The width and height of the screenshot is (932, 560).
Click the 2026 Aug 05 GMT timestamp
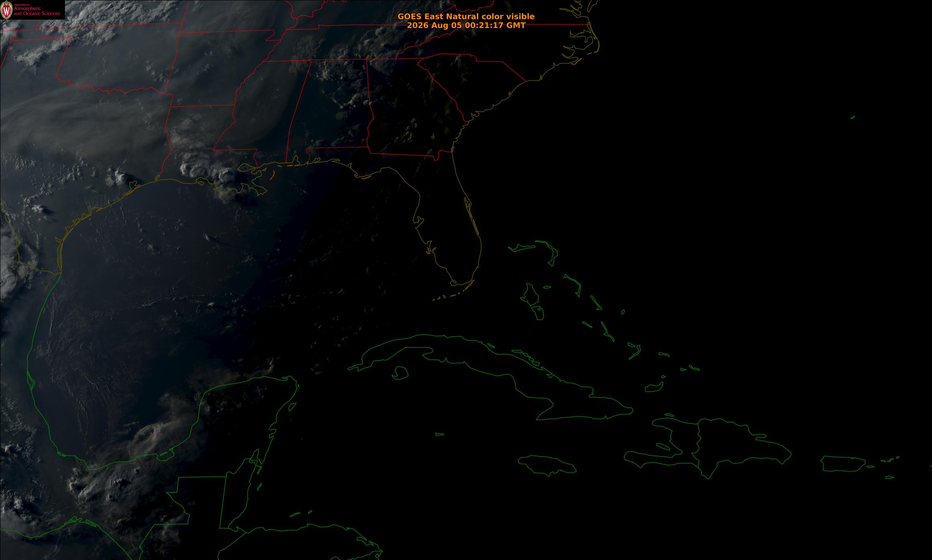tap(466, 25)
